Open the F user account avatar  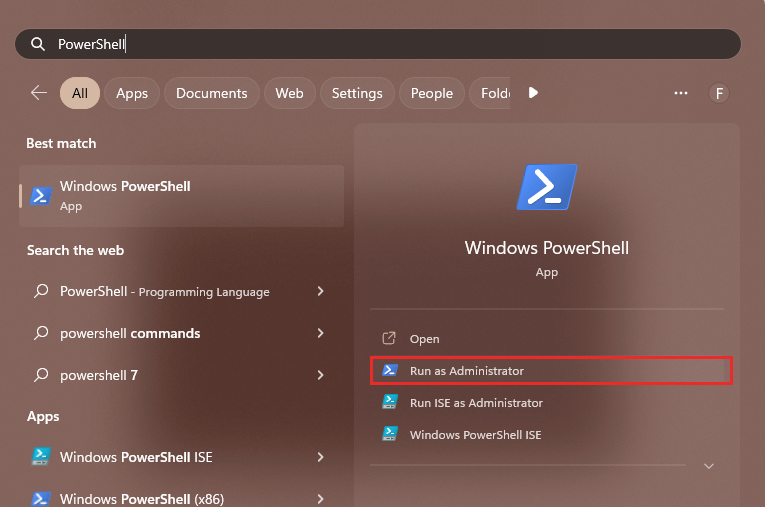pyautogui.click(x=719, y=93)
